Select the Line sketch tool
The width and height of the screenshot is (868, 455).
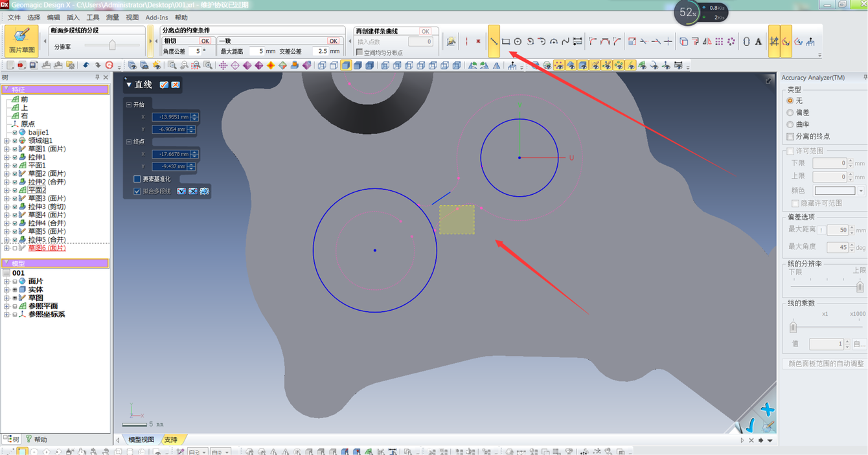[x=494, y=41]
